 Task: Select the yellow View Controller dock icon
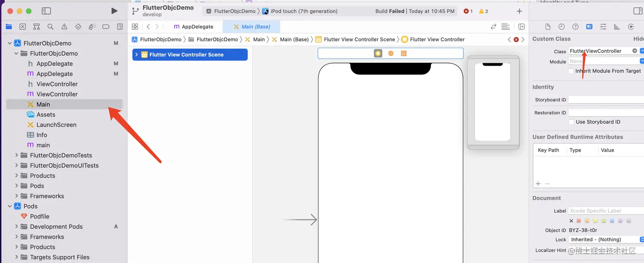[378, 53]
